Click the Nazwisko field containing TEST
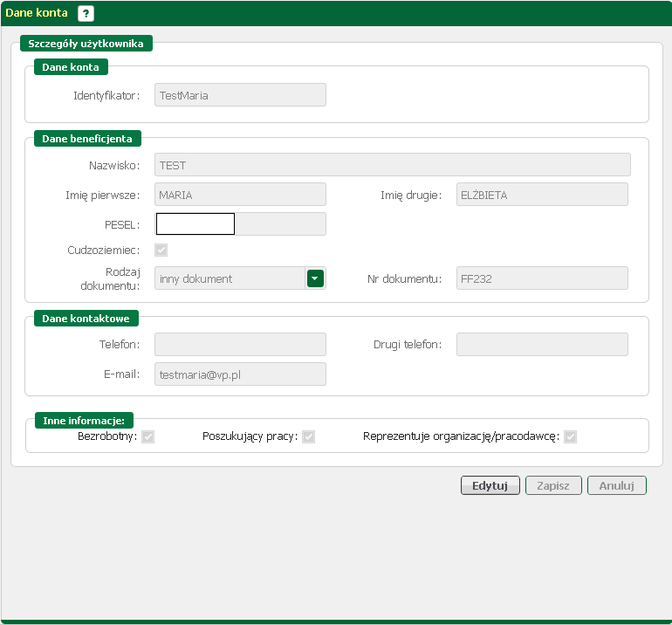 [x=393, y=165]
